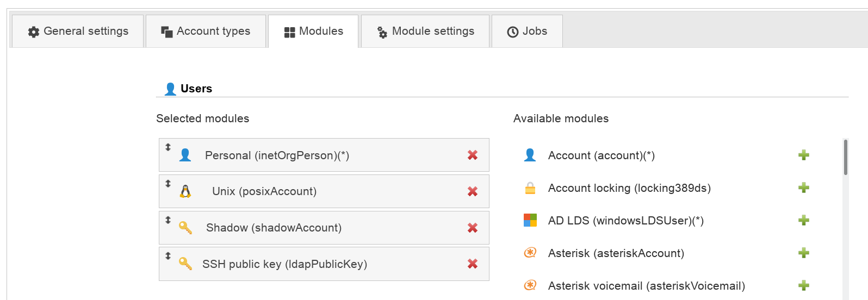Add the Account locking (locking389ds) module
The width and height of the screenshot is (868, 300).
click(x=803, y=188)
